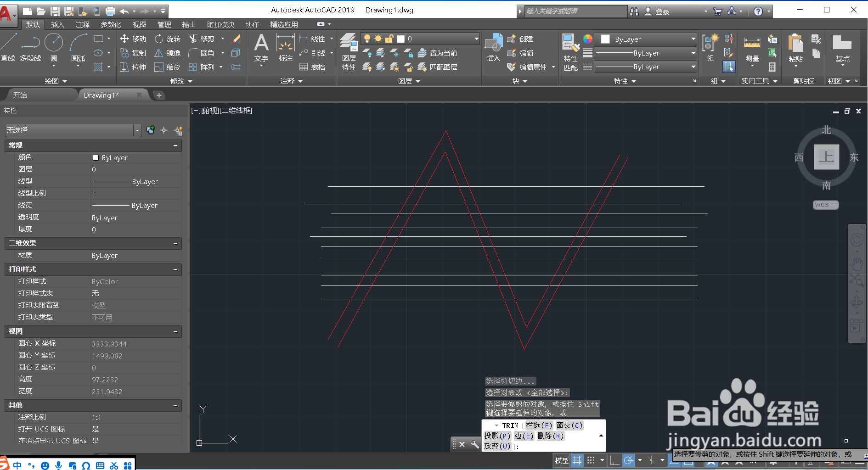
Task: Choose the Undo (放弃) TRIM option
Action: click(x=497, y=446)
